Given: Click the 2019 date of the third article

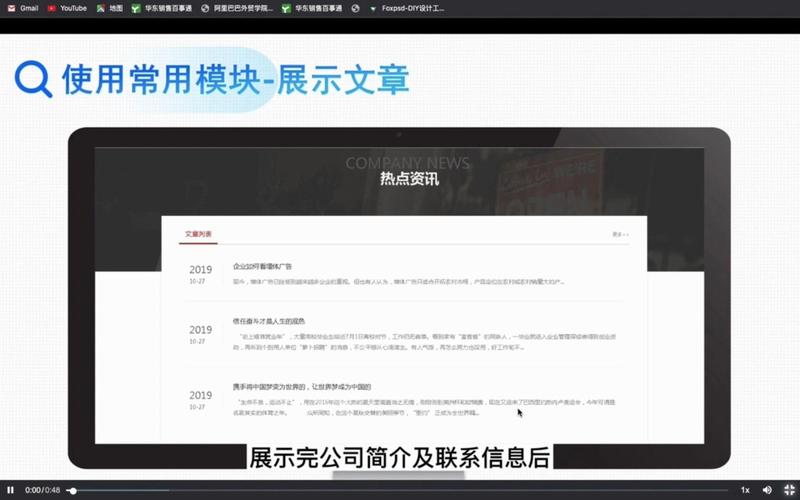Looking at the screenshot, I should tap(201, 395).
